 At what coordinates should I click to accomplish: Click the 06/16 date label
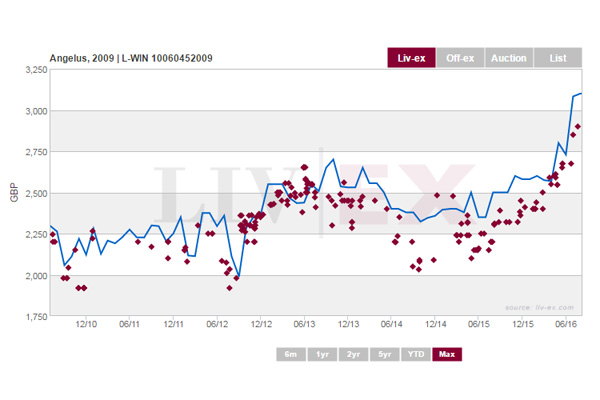(x=566, y=324)
